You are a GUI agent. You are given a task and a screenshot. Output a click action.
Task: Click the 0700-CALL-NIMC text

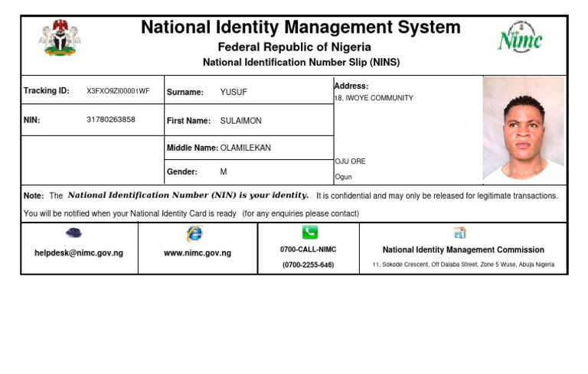pyautogui.click(x=309, y=249)
